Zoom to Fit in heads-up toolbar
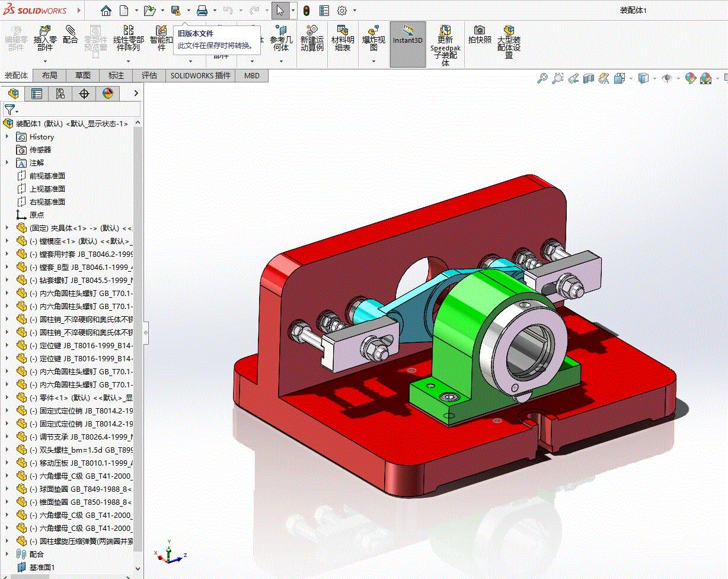This screenshot has height=579, width=728. pos(542,78)
